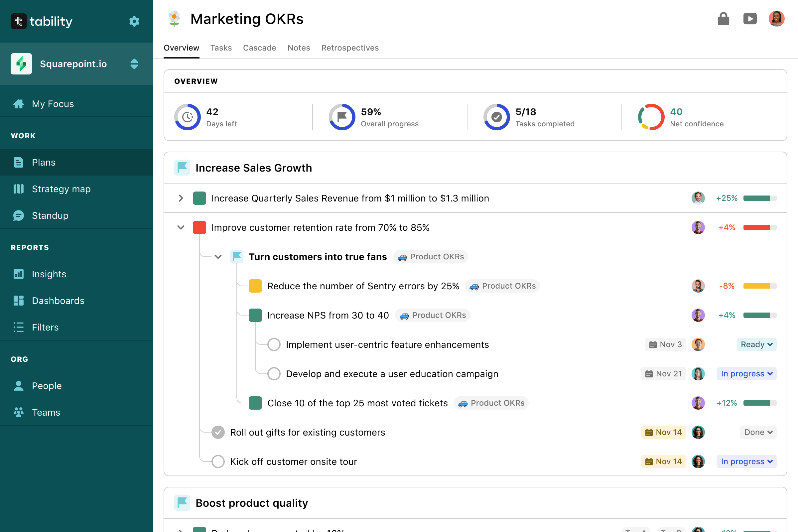Open Strategy map from sidebar
Image resolution: width=798 pixels, height=532 pixels.
(x=61, y=189)
